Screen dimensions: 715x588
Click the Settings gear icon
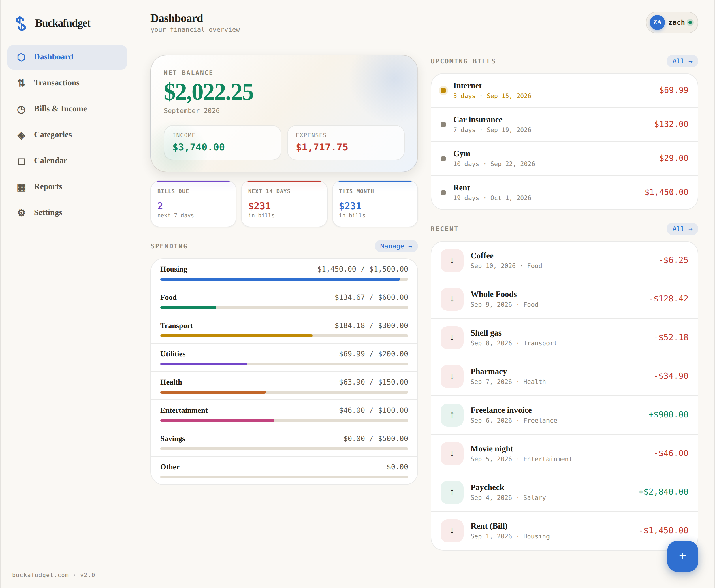pos(21,213)
